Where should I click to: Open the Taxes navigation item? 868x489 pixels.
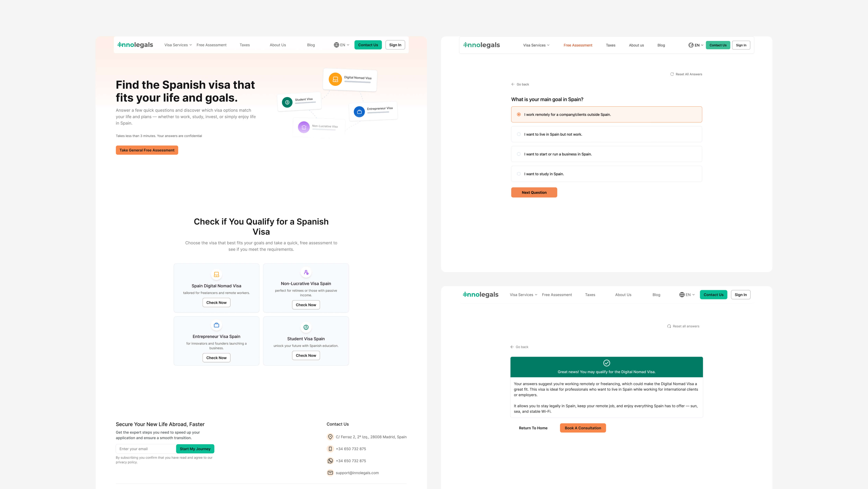(x=245, y=45)
